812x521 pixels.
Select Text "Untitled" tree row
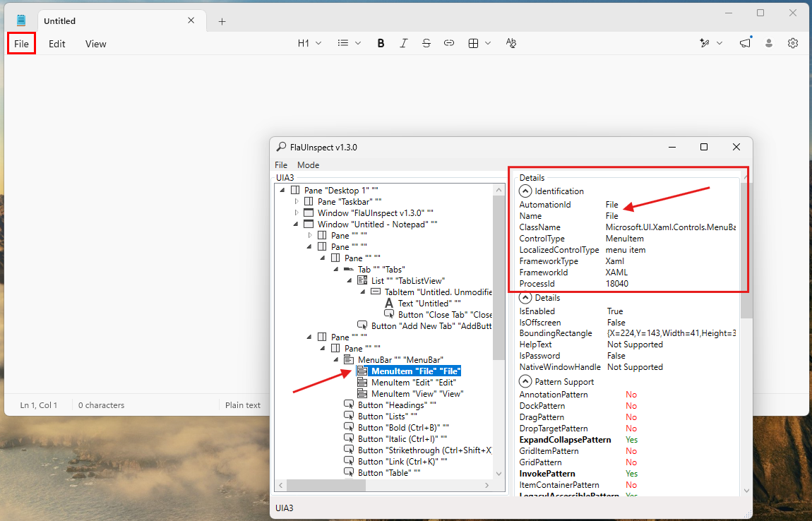pyautogui.click(x=429, y=304)
